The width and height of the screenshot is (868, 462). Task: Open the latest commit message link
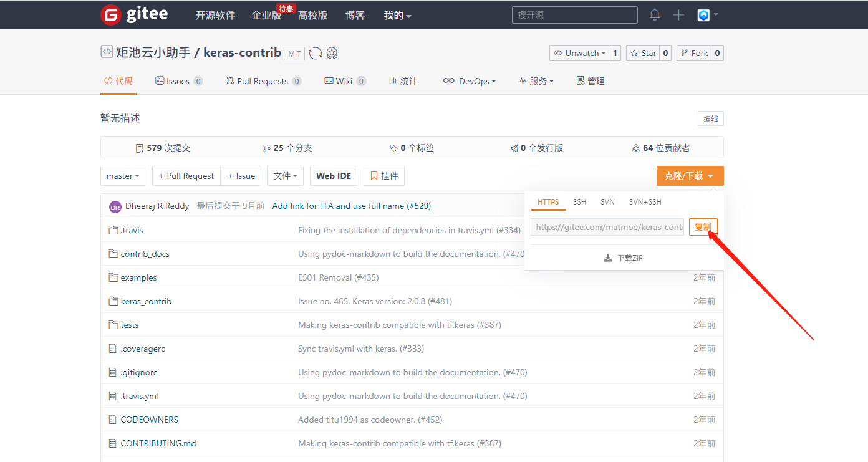click(352, 206)
